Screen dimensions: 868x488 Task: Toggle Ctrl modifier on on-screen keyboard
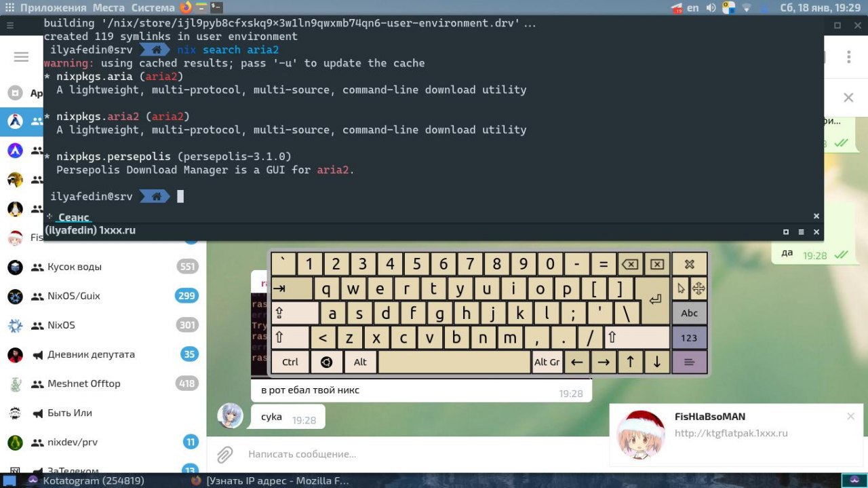(x=290, y=362)
